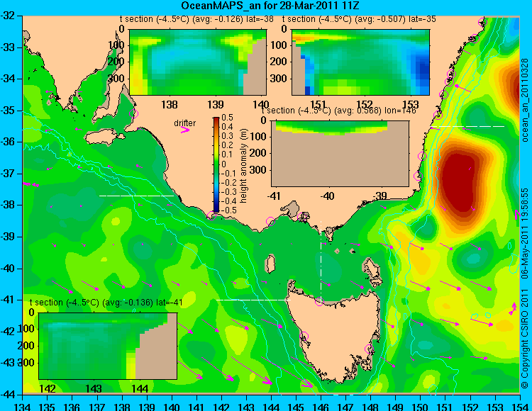Click the white dashed section line at latitude -41

pos(253,300)
